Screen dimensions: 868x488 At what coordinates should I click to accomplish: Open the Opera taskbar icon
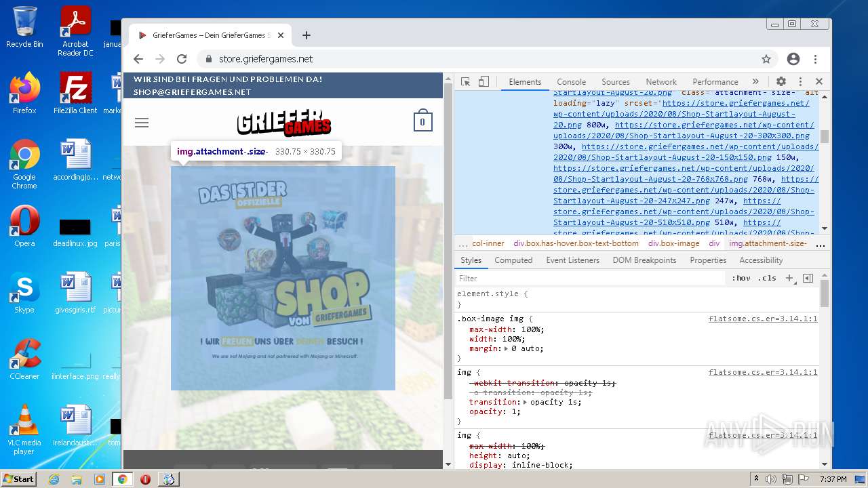[x=145, y=479]
